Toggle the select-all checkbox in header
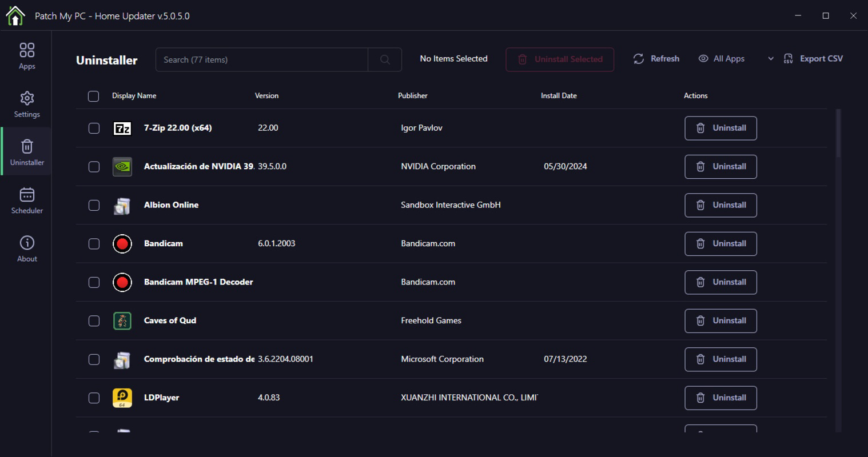Viewport: 868px width, 457px height. 94,96
